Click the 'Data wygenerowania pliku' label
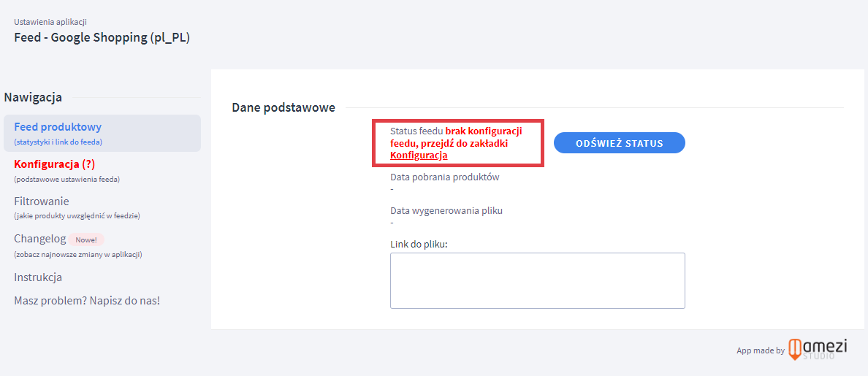Image resolution: width=868 pixels, height=376 pixels. [446, 210]
